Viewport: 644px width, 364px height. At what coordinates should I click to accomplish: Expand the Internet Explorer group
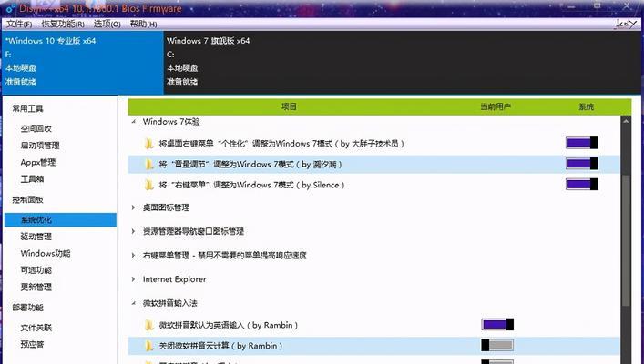134,279
